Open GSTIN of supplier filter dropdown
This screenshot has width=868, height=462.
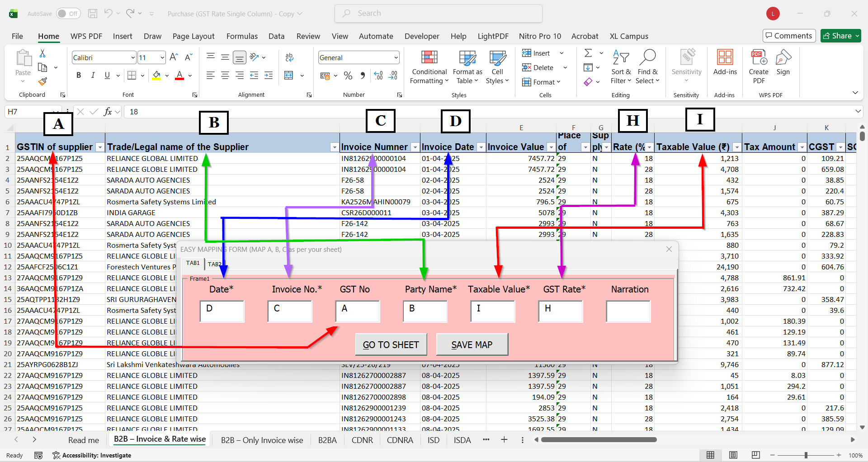(99, 147)
